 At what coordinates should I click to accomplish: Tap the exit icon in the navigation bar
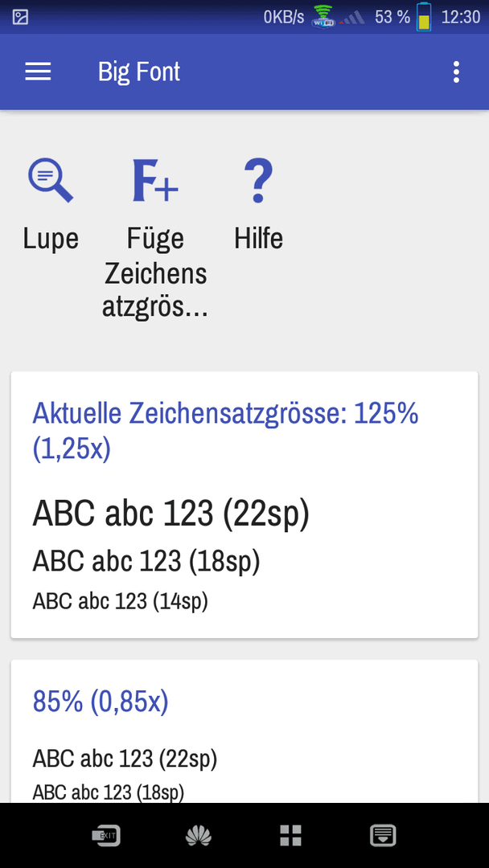point(106,835)
